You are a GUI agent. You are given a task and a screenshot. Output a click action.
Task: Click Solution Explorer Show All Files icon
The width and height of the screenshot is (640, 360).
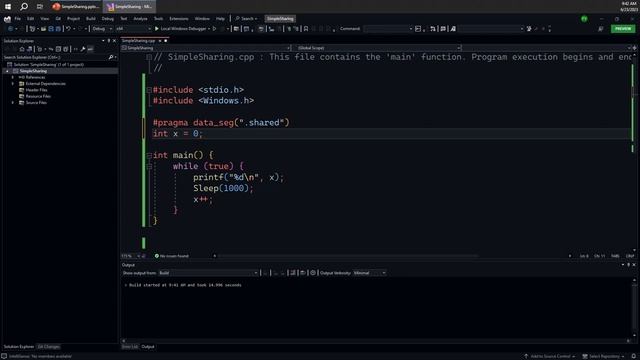pos(65,49)
